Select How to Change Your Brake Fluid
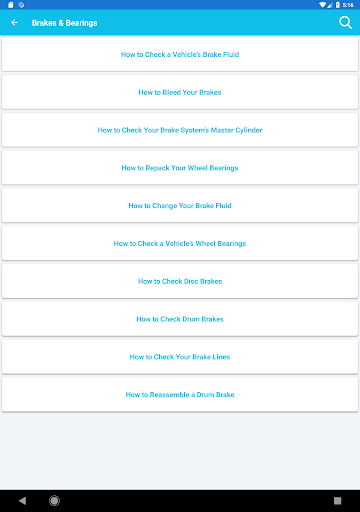The width and height of the screenshot is (360, 512). [180, 206]
